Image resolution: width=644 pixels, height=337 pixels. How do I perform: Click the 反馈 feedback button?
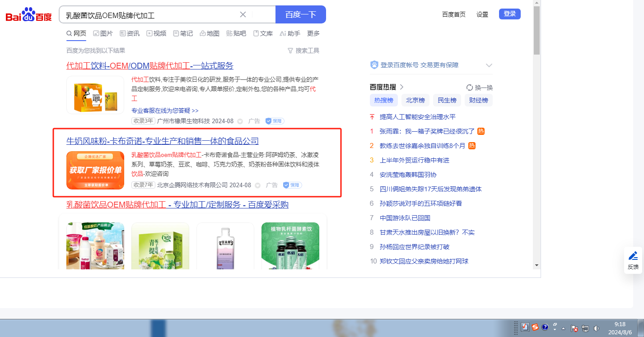[x=633, y=260]
